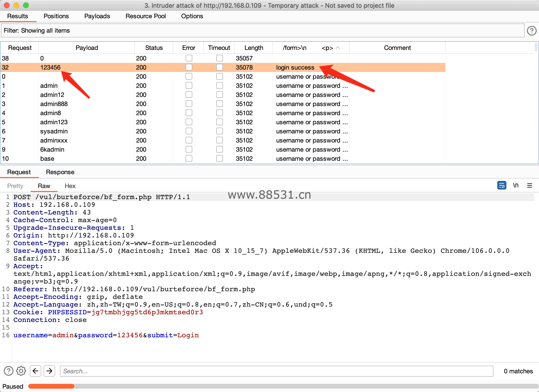Click the Filter: Showing all items bar

point(263,30)
